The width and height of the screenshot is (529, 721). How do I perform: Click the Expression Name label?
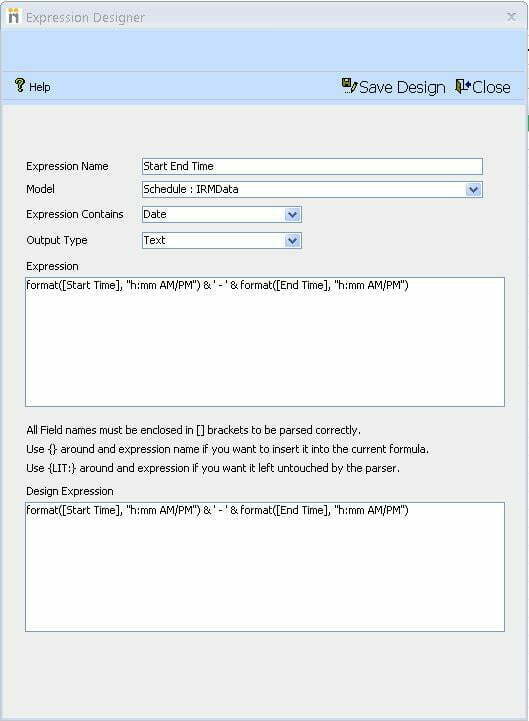(x=67, y=166)
